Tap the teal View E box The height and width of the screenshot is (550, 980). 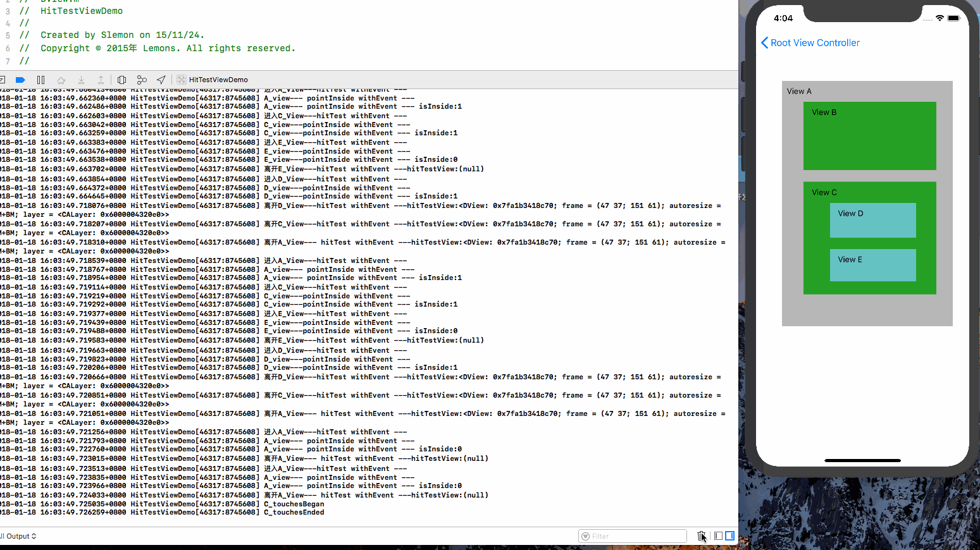pos(872,266)
